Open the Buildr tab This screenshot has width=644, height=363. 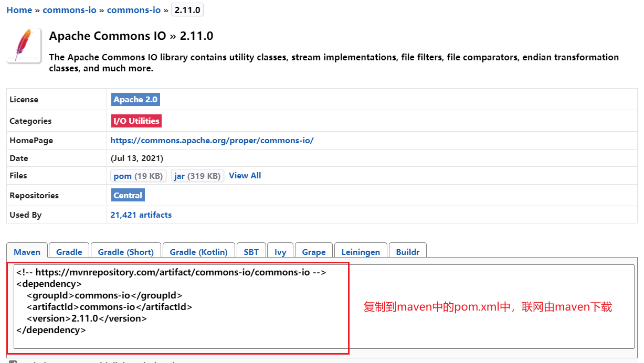coord(407,252)
